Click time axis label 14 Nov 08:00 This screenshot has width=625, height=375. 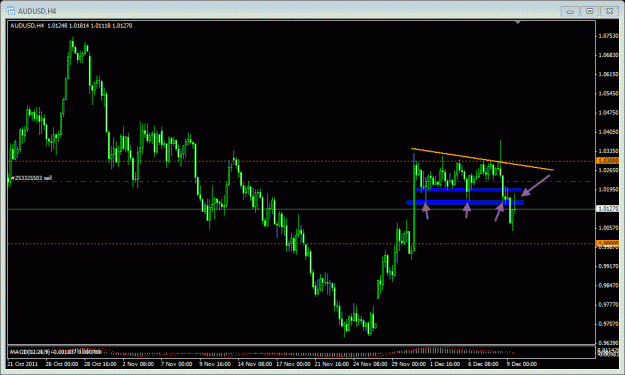[254, 364]
